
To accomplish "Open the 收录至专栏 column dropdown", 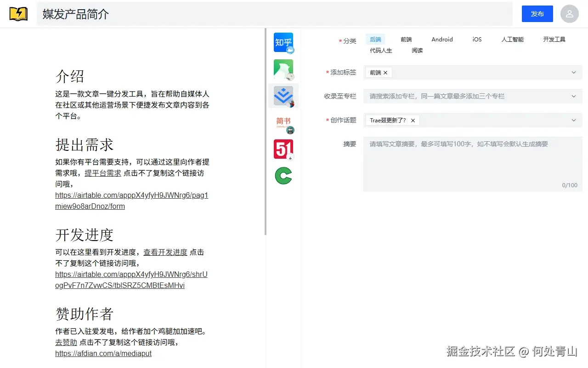I will (x=573, y=96).
